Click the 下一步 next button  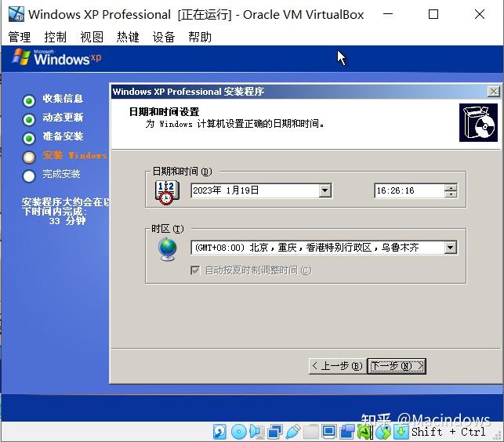(397, 366)
